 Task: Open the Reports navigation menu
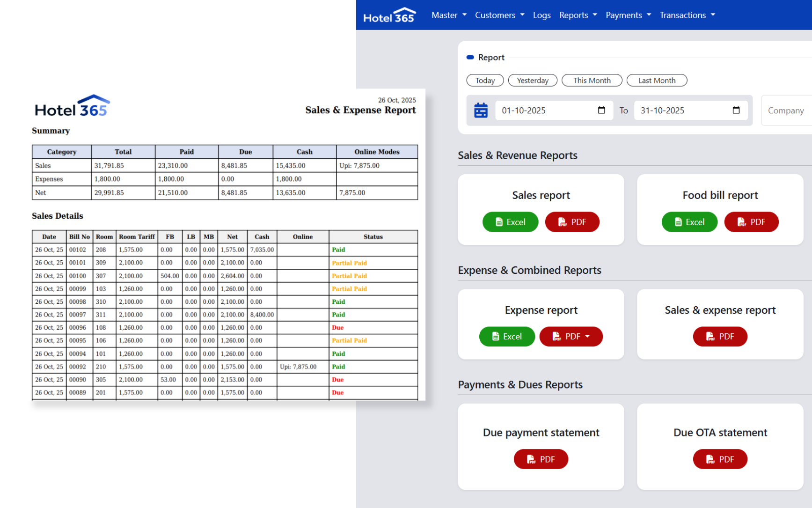[578, 15]
